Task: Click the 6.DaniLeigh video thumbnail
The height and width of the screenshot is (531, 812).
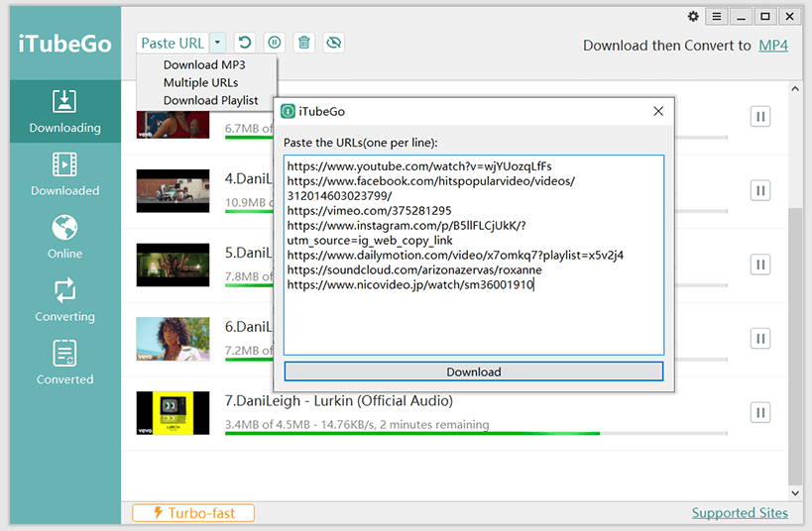Action: (x=173, y=339)
